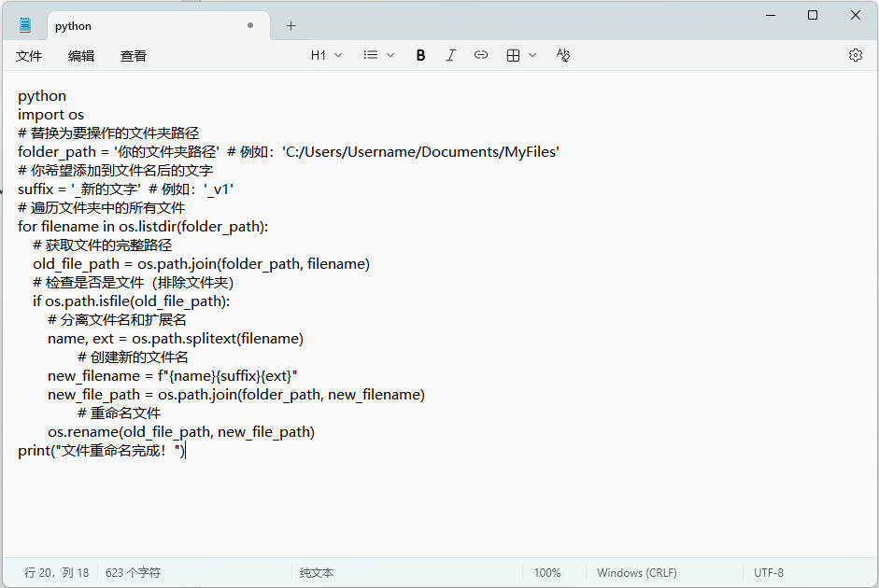879x588 pixels.
Task: Click the UTF-8 encoding indicator
Action: click(769, 572)
